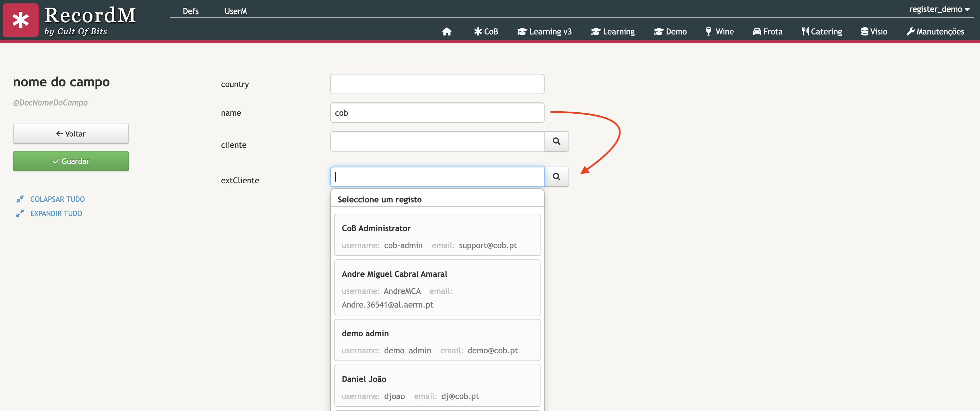Click the 'nome do campo' heading
980x411 pixels.
click(61, 82)
